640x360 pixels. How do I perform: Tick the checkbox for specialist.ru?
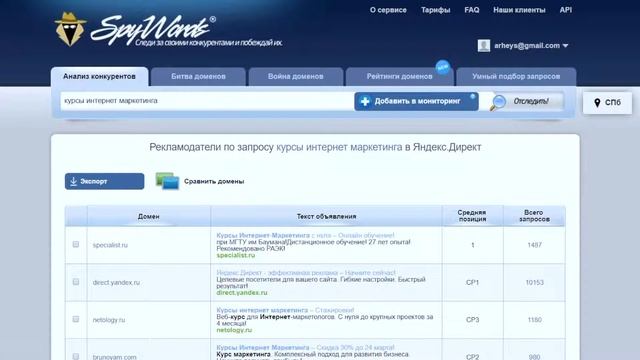click(76, 244)
